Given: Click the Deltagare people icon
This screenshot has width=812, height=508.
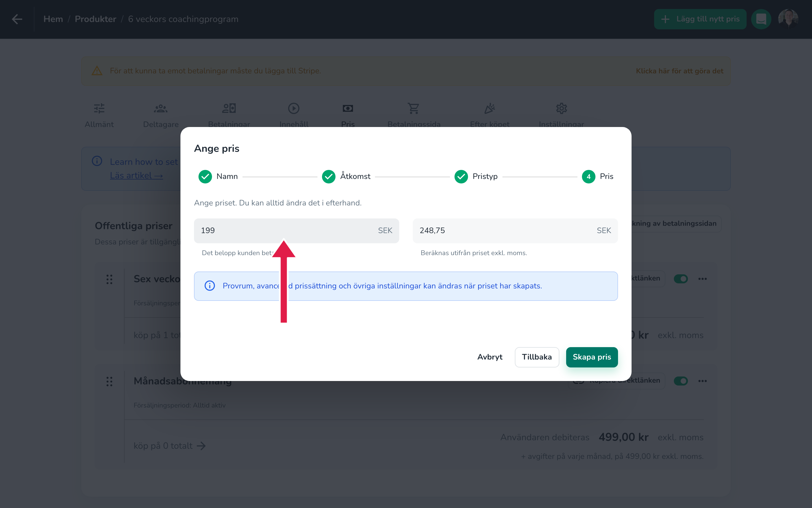Looking at the screenshot, I should (x=161, y=108).
